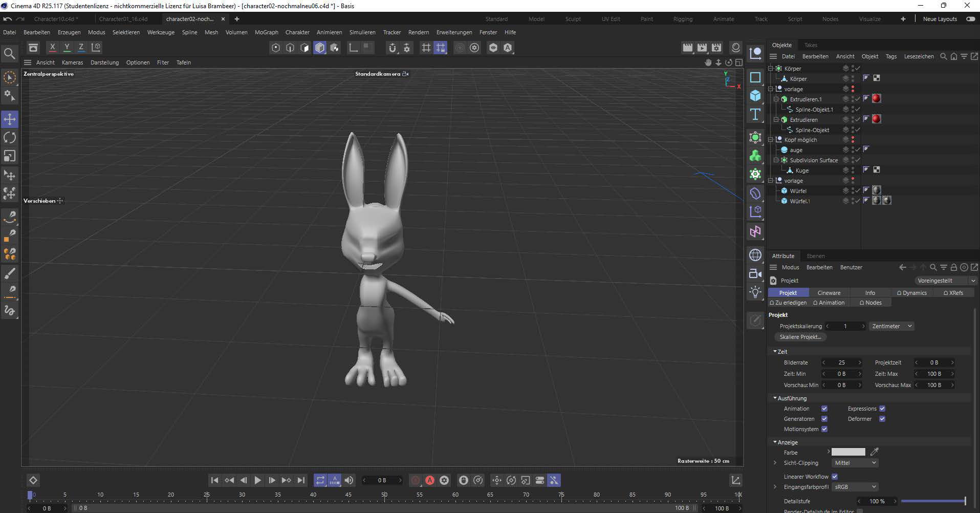
Task: Click the Skaliere Projekt... button
Action: (x=800, y=337)
